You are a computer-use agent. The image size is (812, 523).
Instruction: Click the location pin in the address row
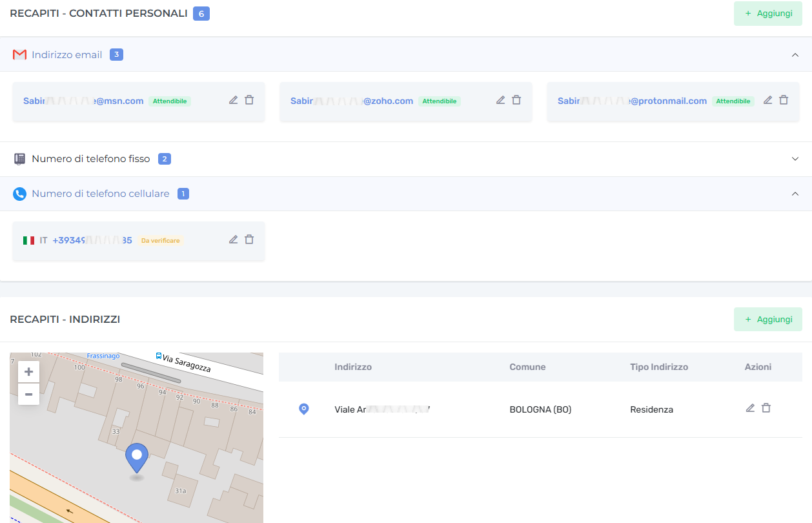pyautogui.click(x=304, y=409)
